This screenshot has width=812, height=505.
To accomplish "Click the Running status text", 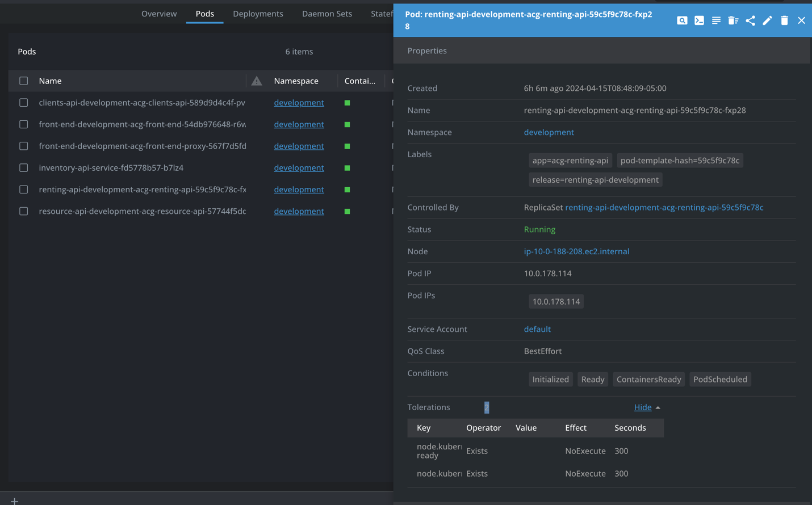I will tap(539, 229).
